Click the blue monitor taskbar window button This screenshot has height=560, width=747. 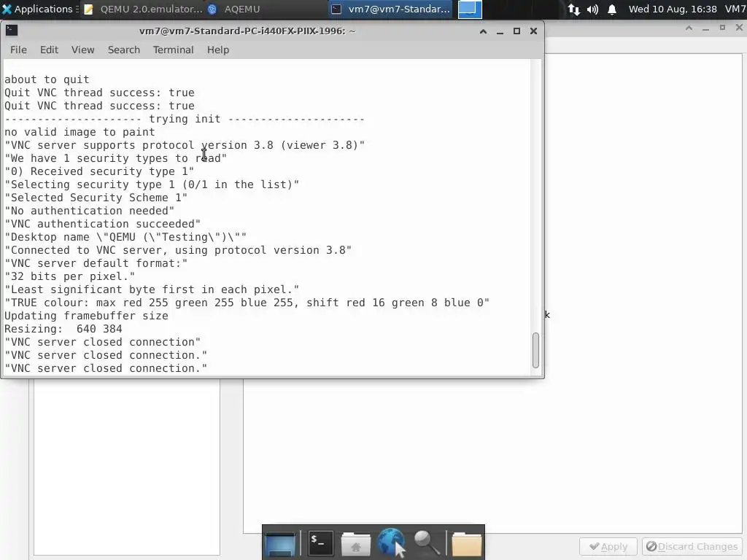(x=470, y=9)
